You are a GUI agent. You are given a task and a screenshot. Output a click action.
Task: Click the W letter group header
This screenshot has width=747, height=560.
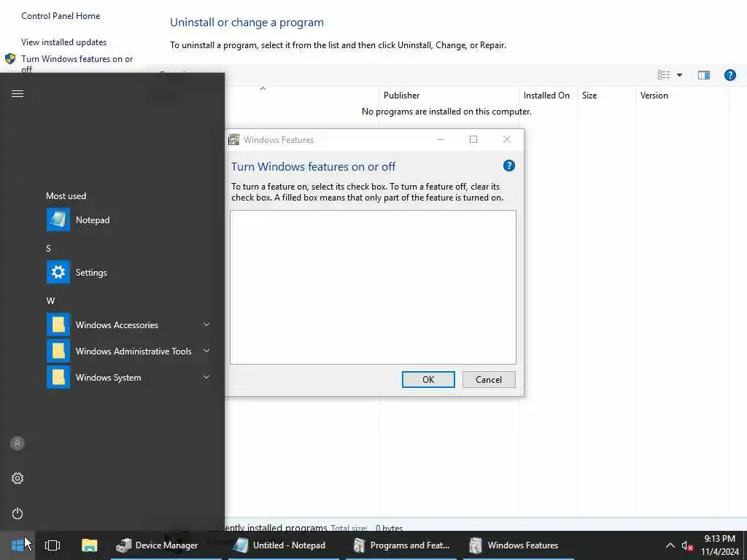(x=50, y=301)
